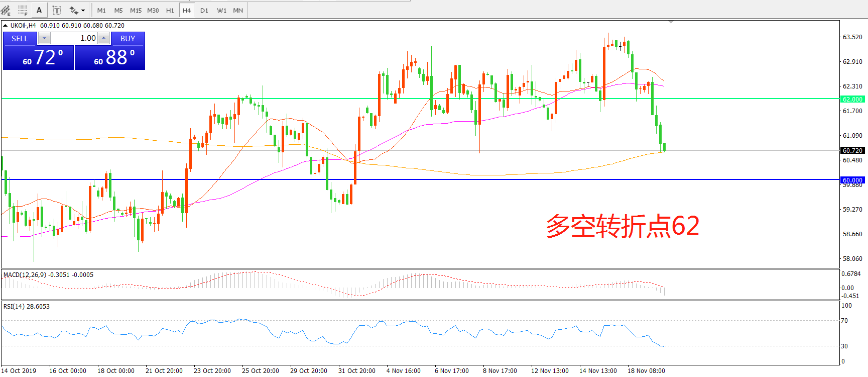
Task: Click the blue 60.000 price level label
Action: (x=852, y=180)
